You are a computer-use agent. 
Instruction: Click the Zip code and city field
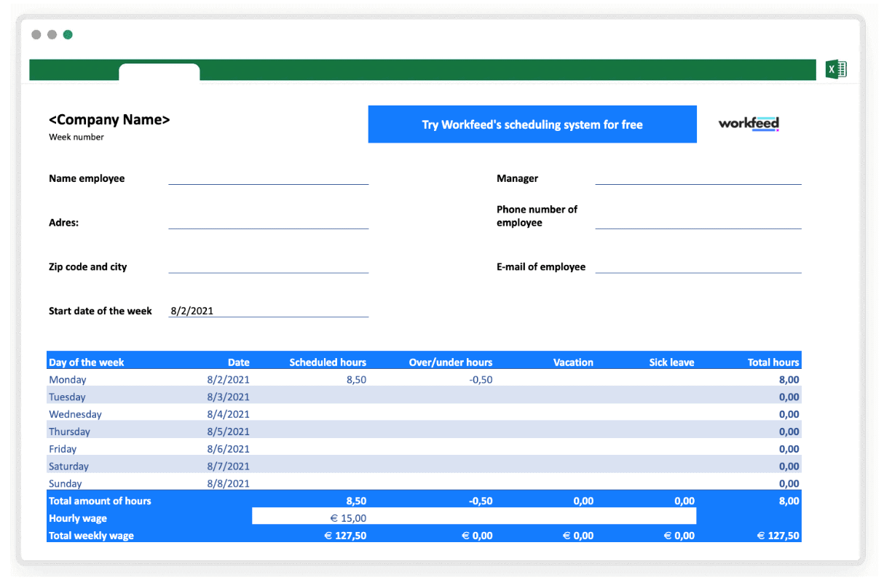(x=269, y=267)
